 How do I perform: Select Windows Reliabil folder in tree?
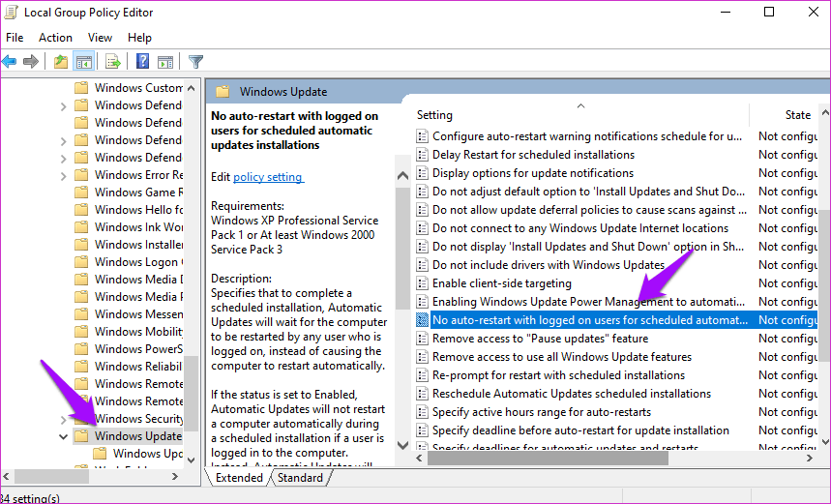[138, 367]
